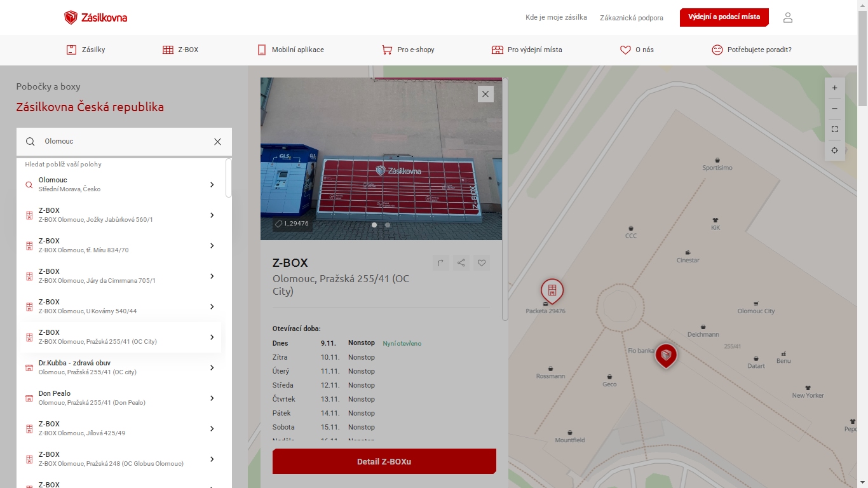Expand Z-BOX Jožky Jabůrkové 560/1 chevron

pos(212,215)
